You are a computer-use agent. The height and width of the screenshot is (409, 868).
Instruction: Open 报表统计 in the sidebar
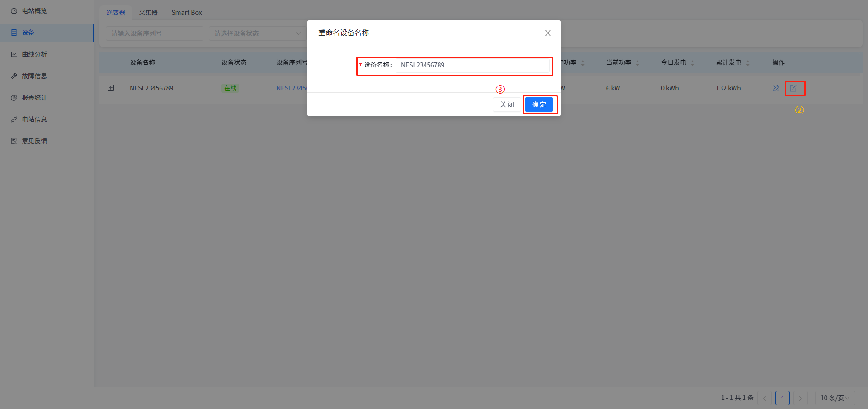[x=34, y=98]
